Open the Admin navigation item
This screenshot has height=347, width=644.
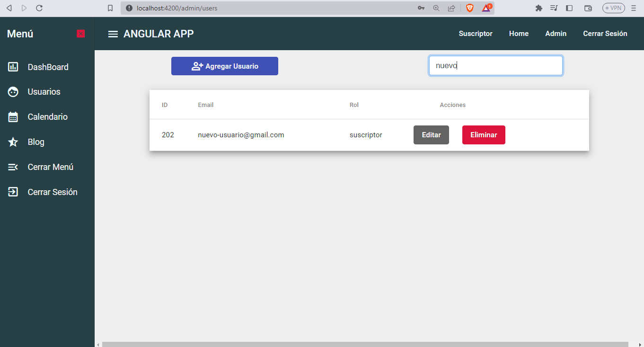[556, 34]
